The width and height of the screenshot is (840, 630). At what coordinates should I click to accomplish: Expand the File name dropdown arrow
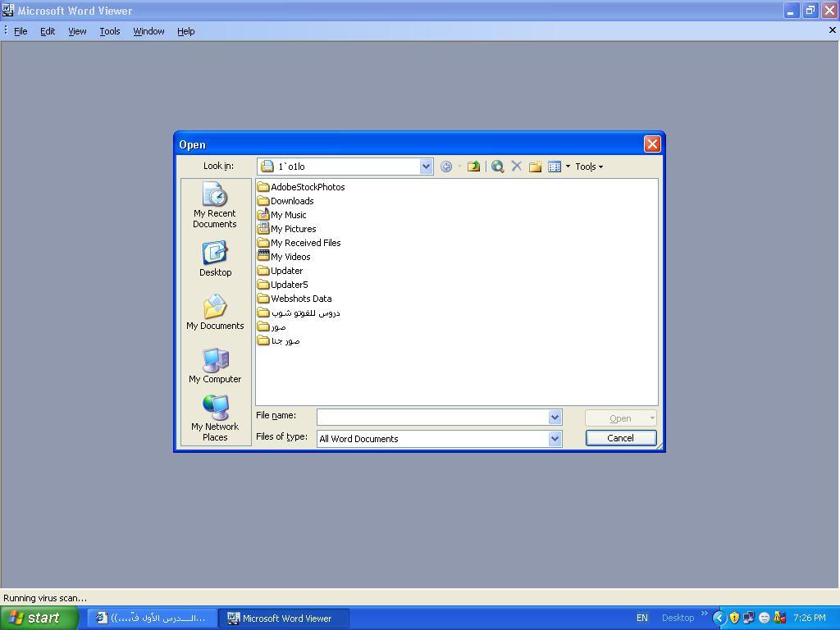pyautogui.click(x=555, y=417)
